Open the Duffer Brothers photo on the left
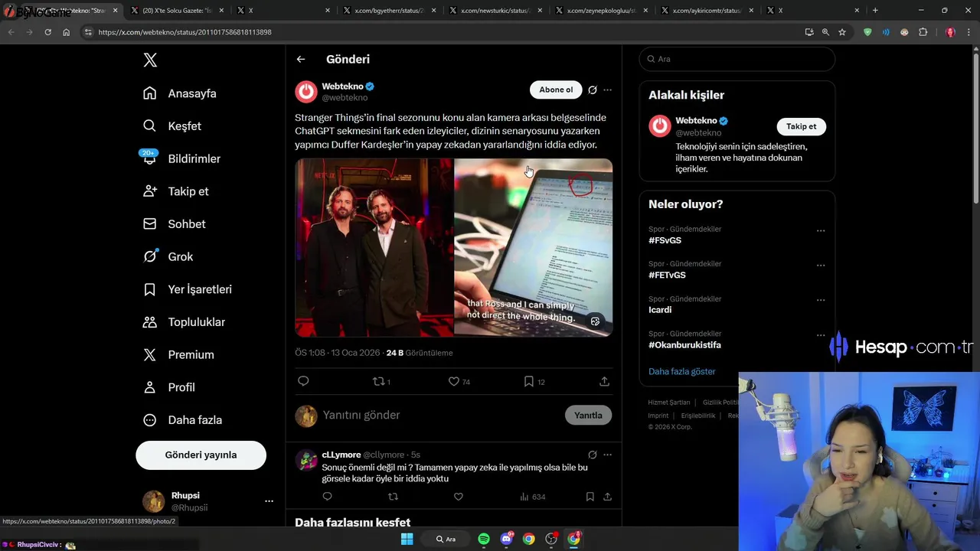980x551 pixels. [x=374, y=247]
